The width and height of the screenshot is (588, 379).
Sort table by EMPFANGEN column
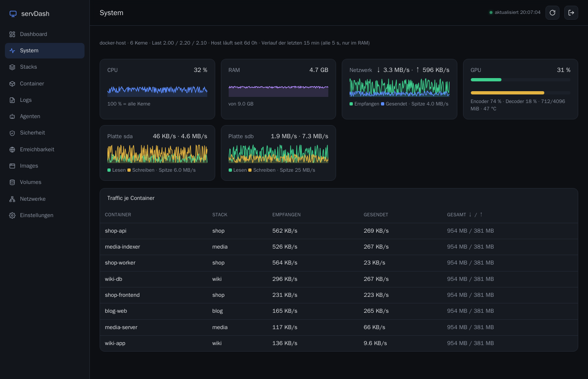286,215
